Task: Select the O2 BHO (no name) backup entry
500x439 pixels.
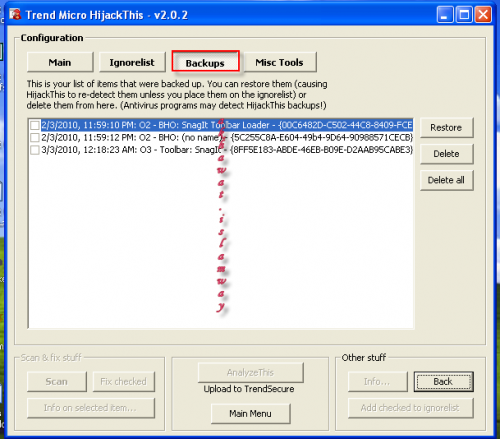Action: (x=227, y=137)
